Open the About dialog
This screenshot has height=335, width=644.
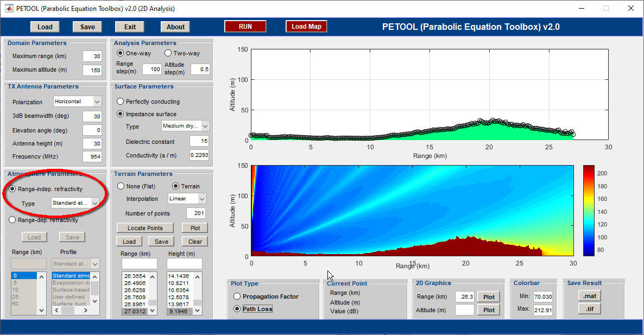175,27
